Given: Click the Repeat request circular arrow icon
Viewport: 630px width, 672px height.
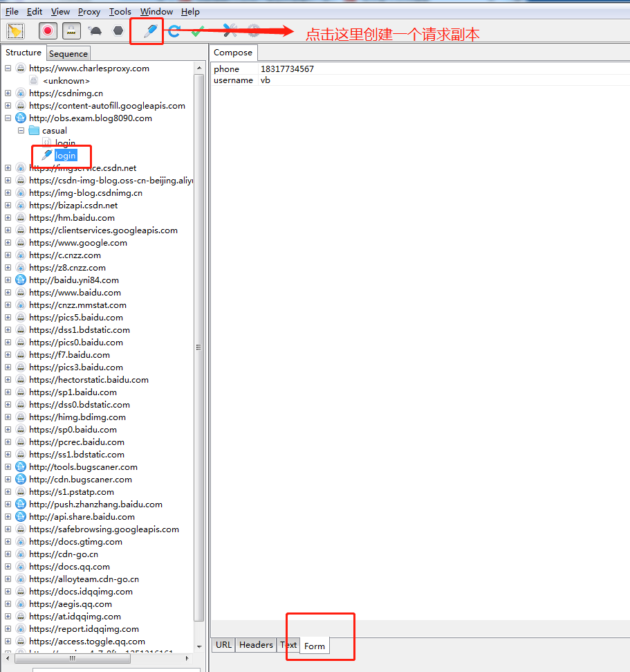Looking at the screenshot, I should point(174,31).
